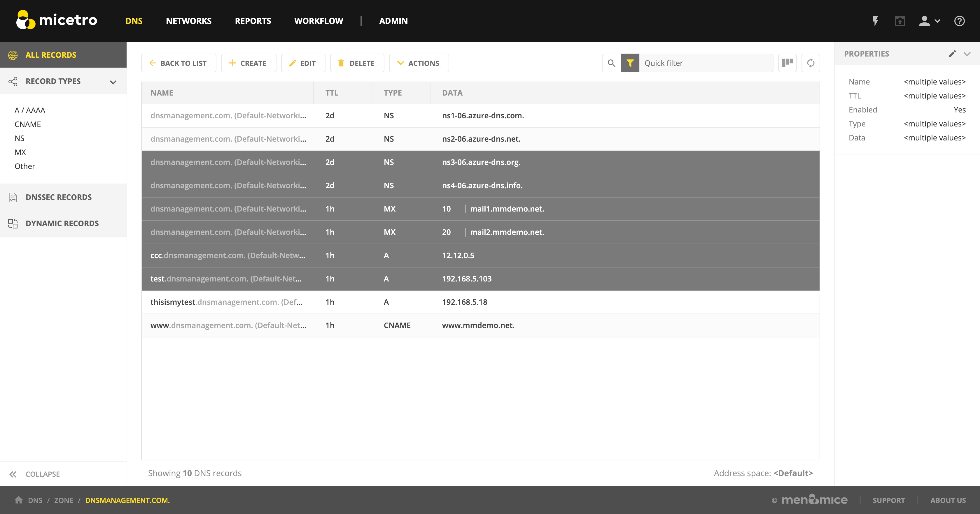Filter by NS record type
This screenshot has height=514, width=980.
pos(20,138)
